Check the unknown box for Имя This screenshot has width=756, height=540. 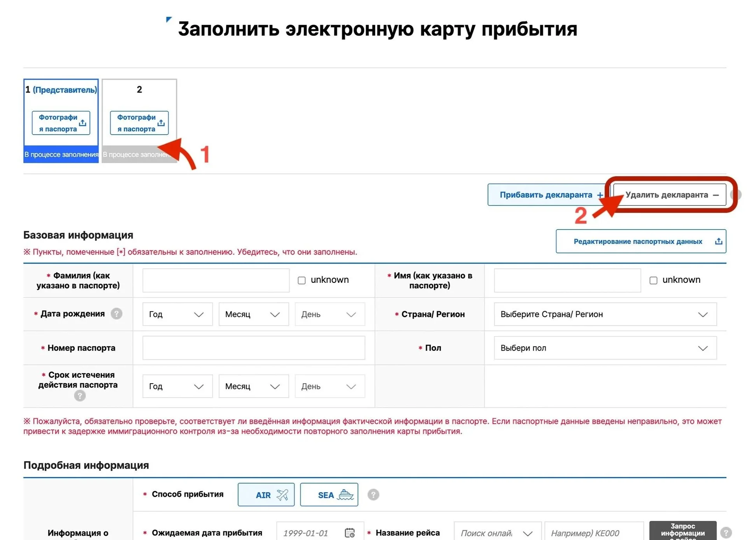[x=653, y=280]
